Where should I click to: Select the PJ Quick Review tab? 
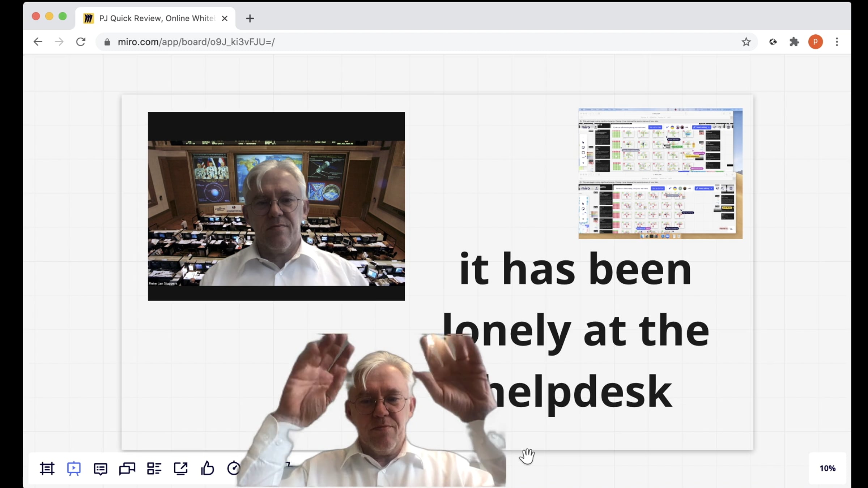(x=156, y=18)
